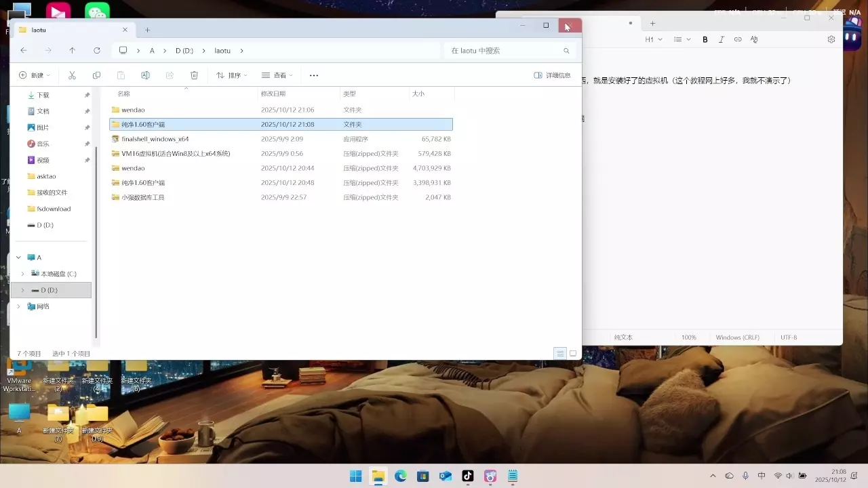Click the A breadcrumb segment

point(152,51)
